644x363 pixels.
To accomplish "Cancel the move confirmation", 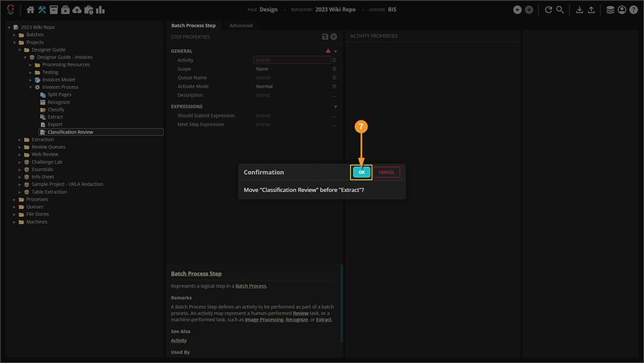I will pos(386,172).
